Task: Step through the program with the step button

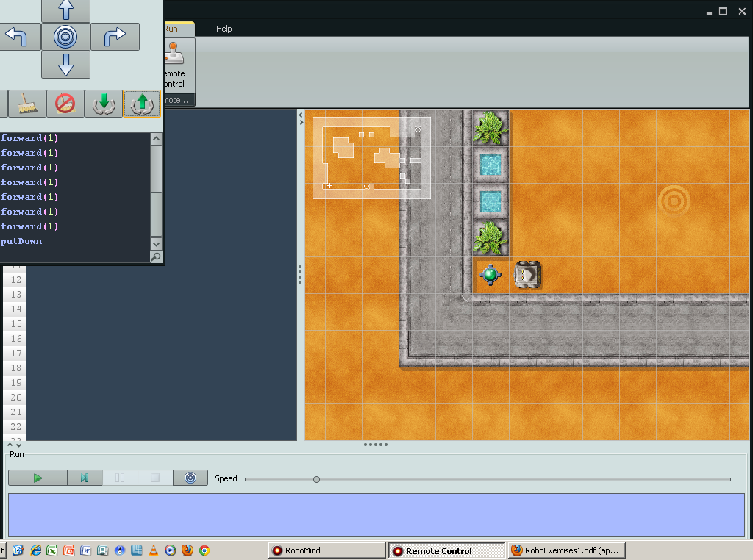Action: click(x=85, y=478)
